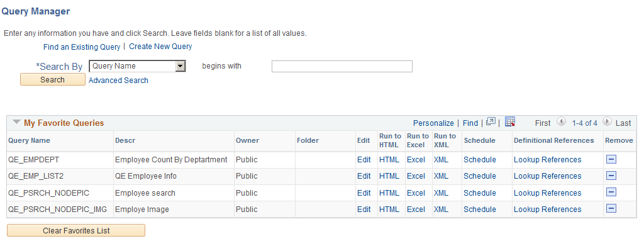Remove QE_EMPDEPT from favorites with minus icon
Viewport: 644px width, 246px height.
(x=611, y=159)
